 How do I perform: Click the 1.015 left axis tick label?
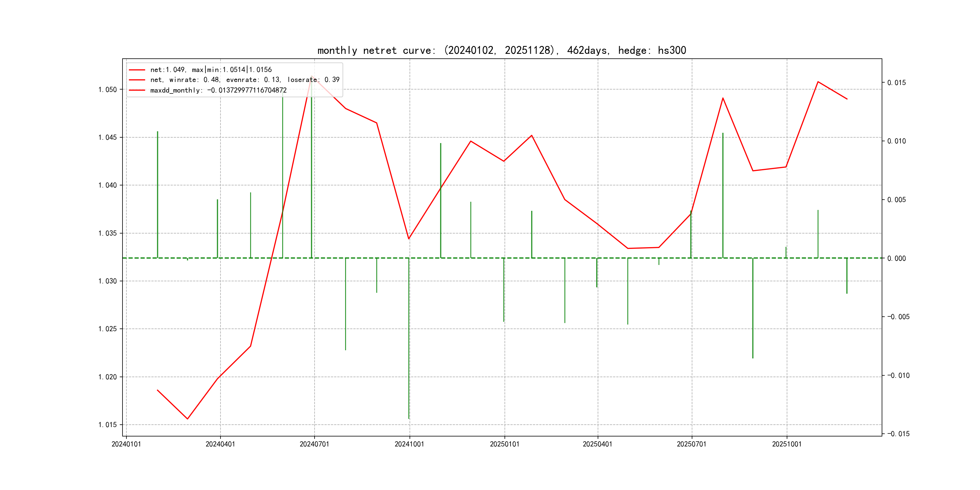pos(107,425)
